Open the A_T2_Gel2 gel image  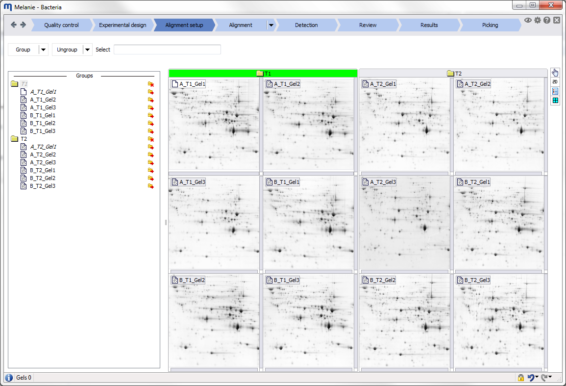click(x=500, y=125)
